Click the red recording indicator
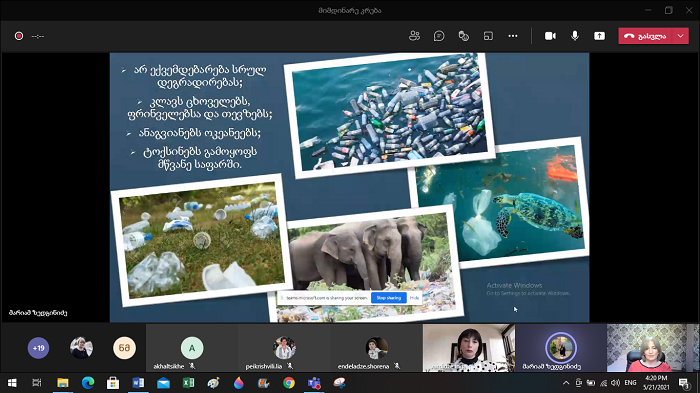 tap(19, 36)
